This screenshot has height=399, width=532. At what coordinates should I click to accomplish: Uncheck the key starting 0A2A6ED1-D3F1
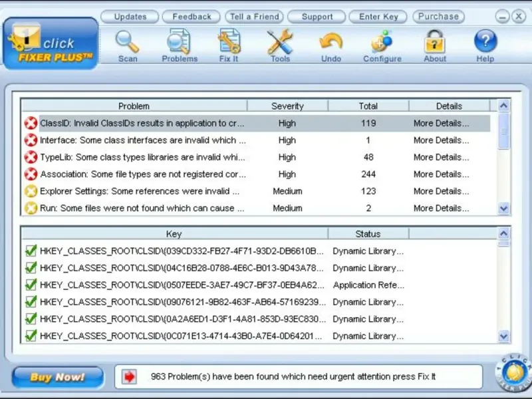(x=31, y=319)
